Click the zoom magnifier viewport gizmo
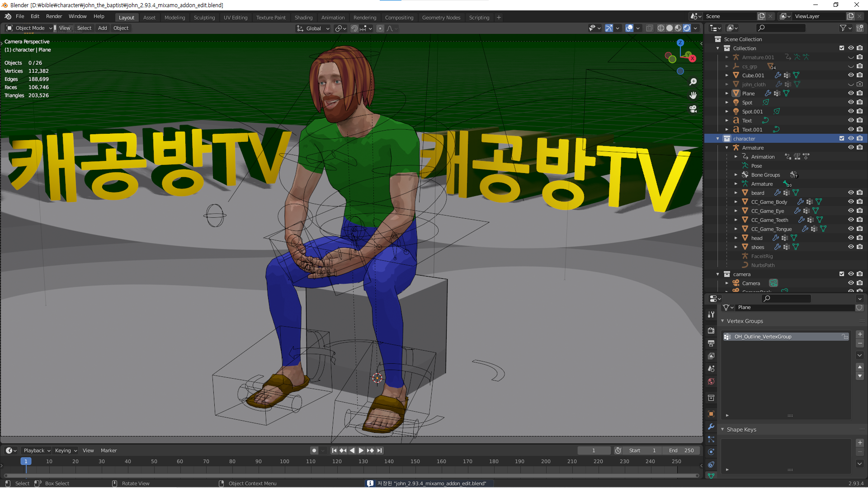868x488 pixels. (693, 82)
